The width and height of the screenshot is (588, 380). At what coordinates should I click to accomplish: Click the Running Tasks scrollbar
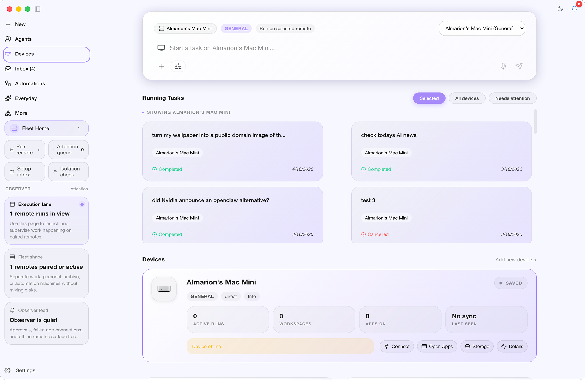535,122
